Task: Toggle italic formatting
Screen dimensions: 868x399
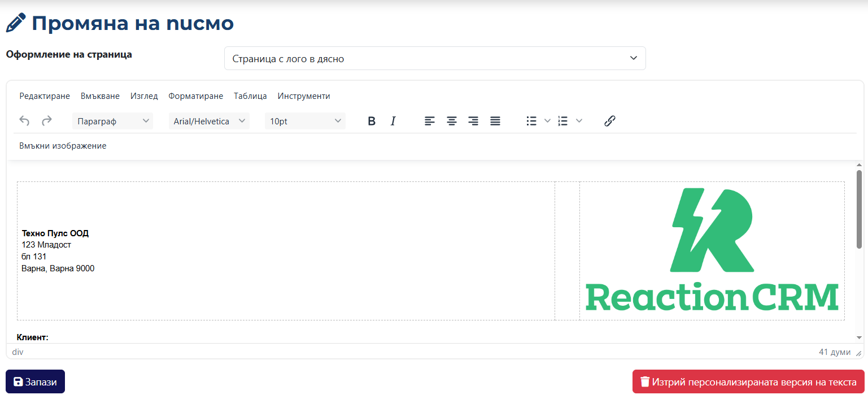Action: (393, 121)
